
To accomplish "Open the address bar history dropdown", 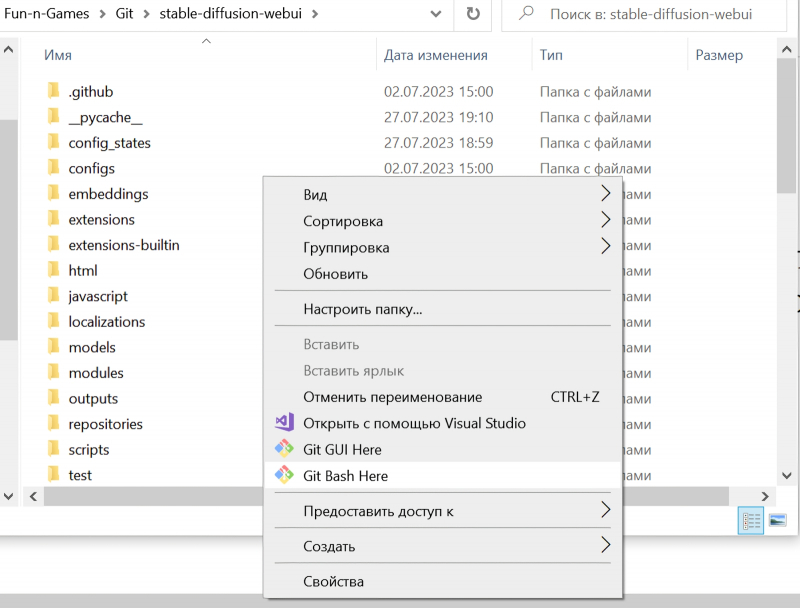I will point(436,14).
